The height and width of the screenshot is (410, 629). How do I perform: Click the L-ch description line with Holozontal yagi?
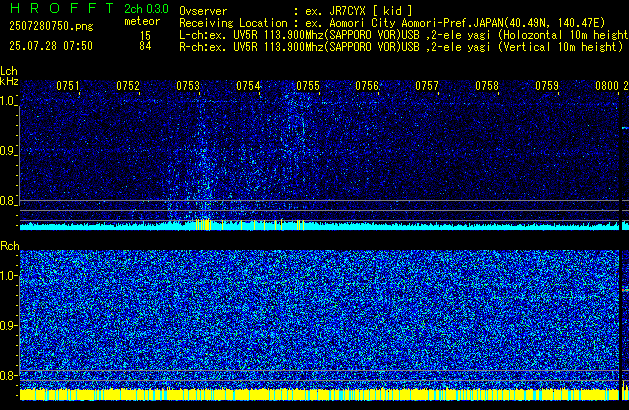[x=404, y=35]
